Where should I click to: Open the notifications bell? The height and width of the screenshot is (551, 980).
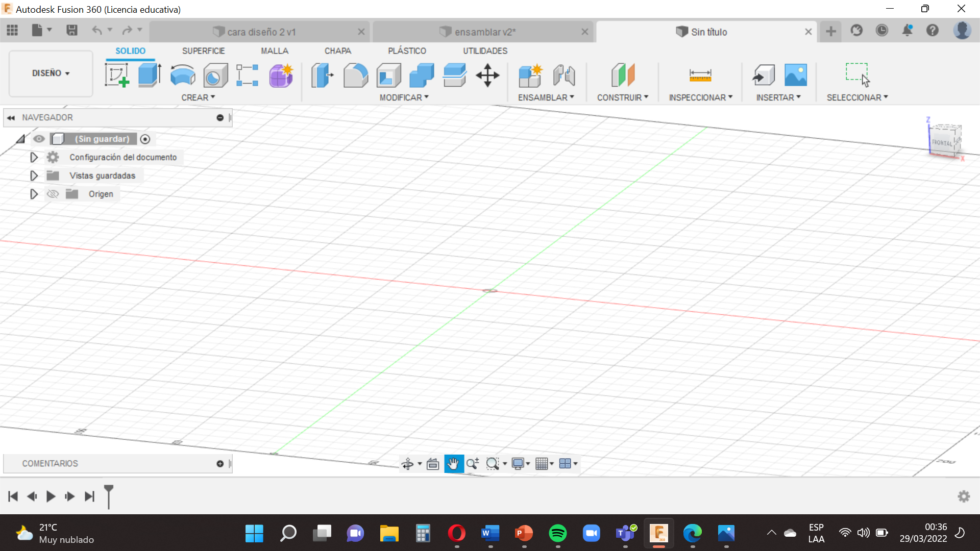click(908, 31)
